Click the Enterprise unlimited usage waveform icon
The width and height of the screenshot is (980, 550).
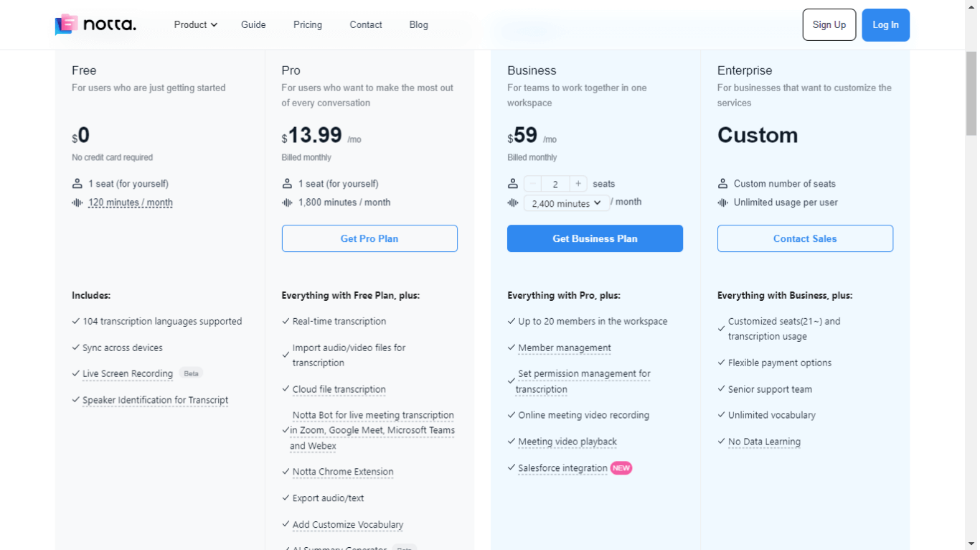[723, 202]
